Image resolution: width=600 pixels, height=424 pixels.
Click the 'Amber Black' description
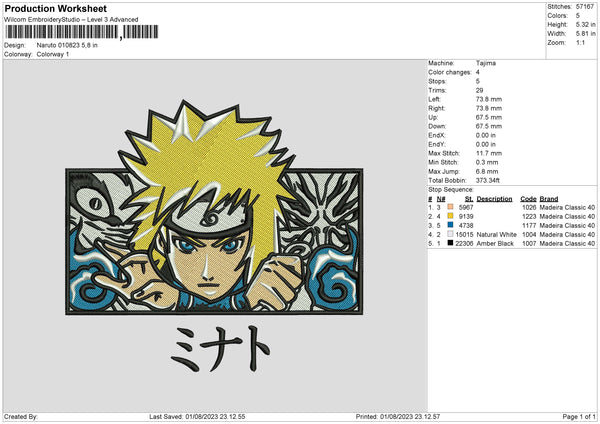(495, 243)
